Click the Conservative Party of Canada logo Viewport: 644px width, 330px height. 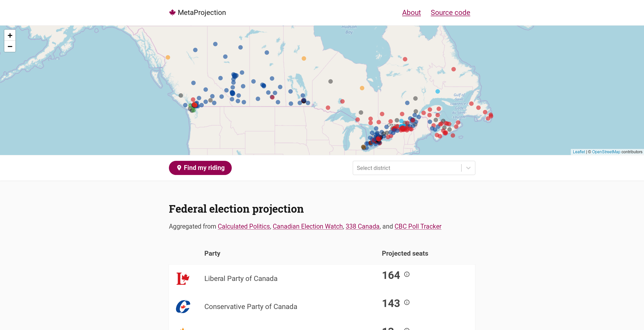click(x=183, y=307)
